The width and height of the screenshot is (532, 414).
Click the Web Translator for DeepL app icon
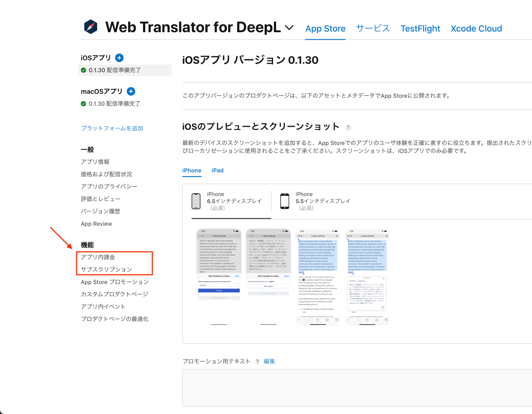point(91,27)
